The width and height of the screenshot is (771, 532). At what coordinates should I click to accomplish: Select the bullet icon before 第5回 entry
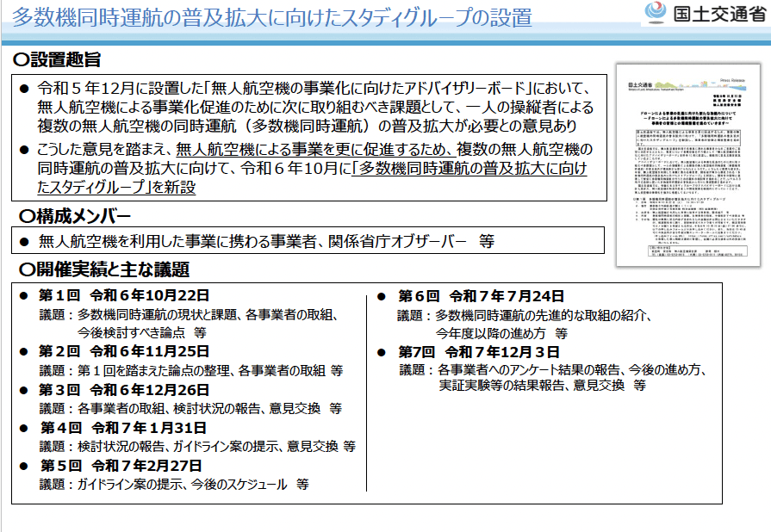(x=25, y=463)
